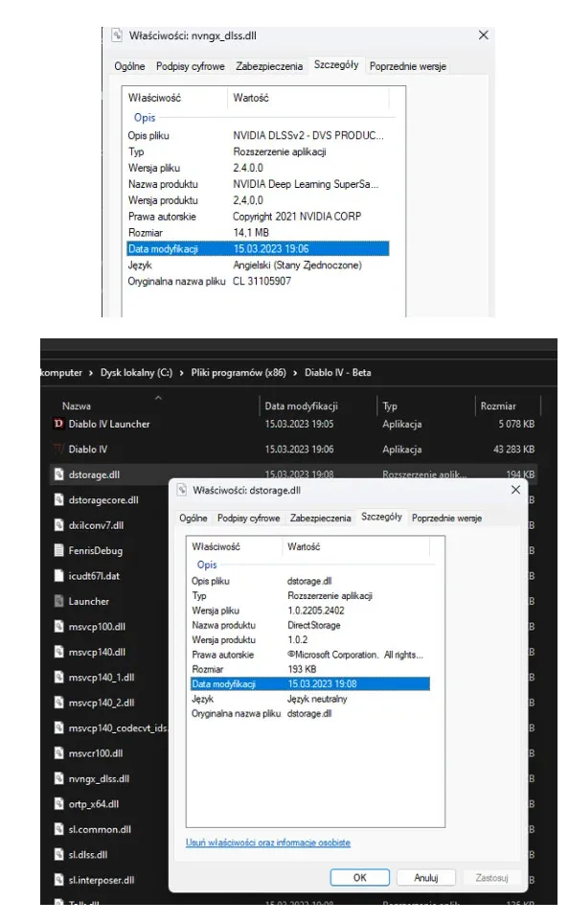Open the Diablo IV Launcher application icon

(58, 424)
